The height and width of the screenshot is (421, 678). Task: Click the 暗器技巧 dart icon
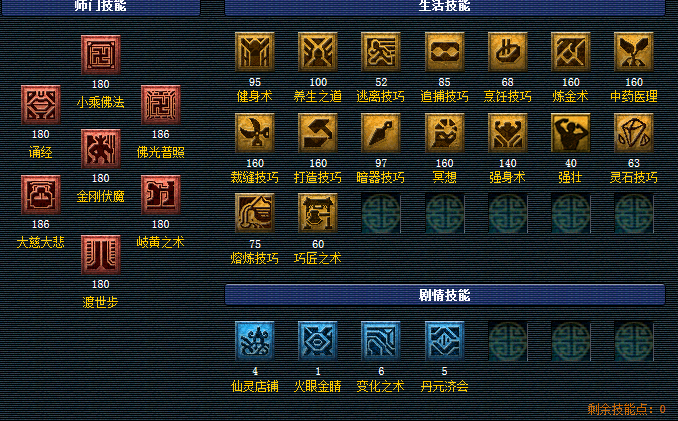click(381, 133)
